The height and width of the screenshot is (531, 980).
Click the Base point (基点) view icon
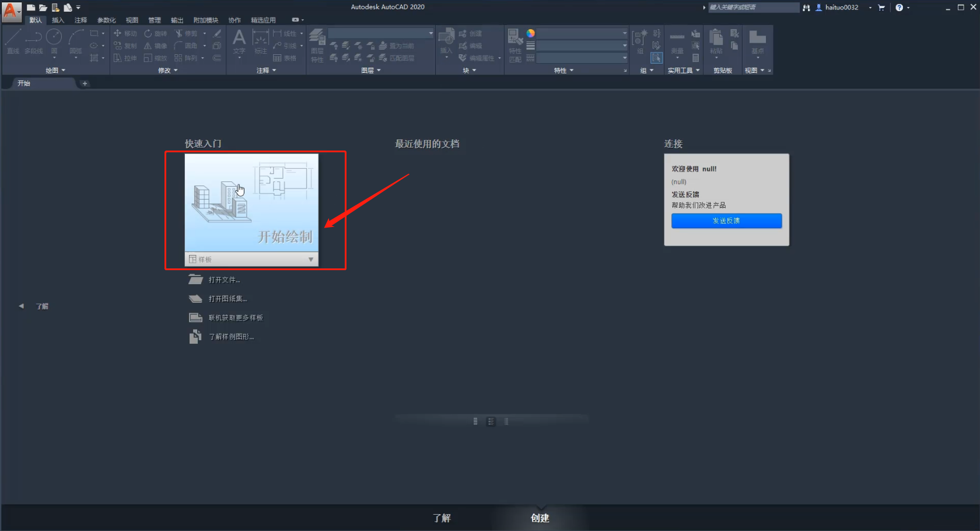(758, 42)
